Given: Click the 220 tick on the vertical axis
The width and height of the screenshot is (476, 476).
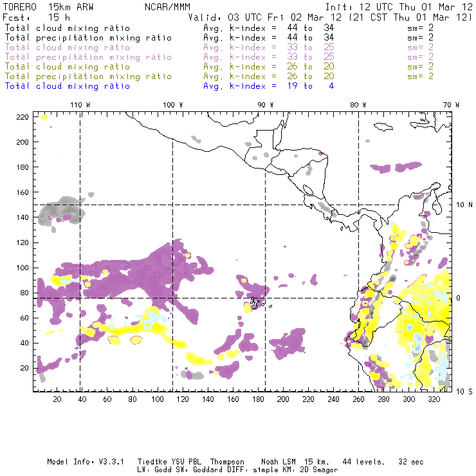Looking at the screenshot, I should pos(23,116).
